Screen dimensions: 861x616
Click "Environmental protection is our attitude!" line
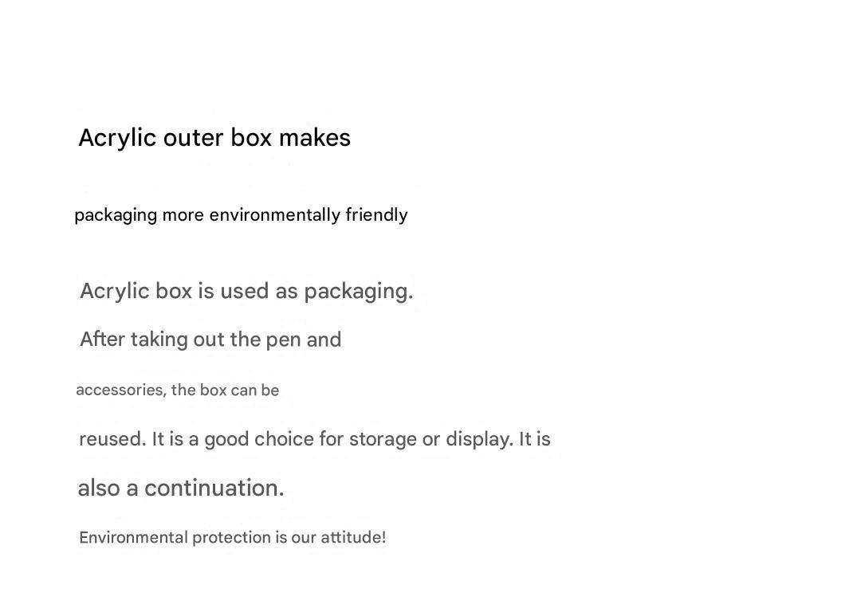(232, 538)
